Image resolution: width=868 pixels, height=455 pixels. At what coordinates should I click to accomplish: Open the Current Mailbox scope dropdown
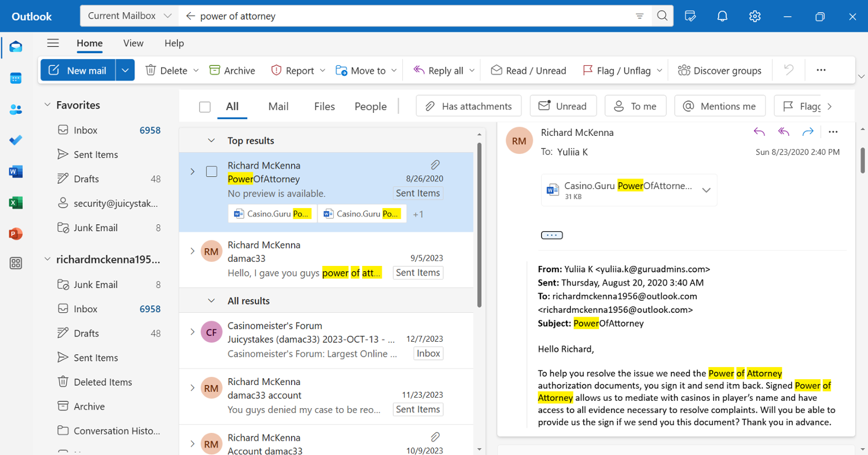(129, 16)
